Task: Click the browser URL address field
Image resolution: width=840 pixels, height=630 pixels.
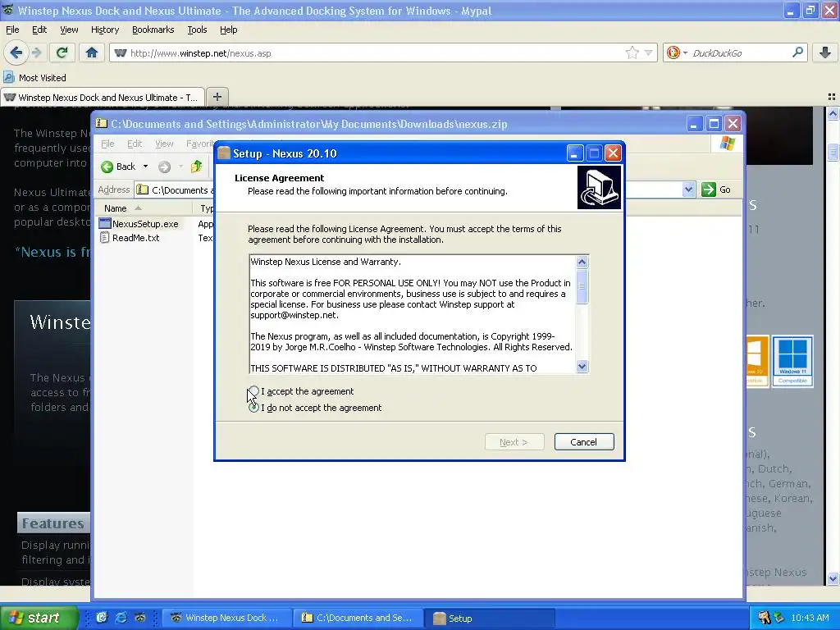Action: pyautogui.click(x=375, y=53)
